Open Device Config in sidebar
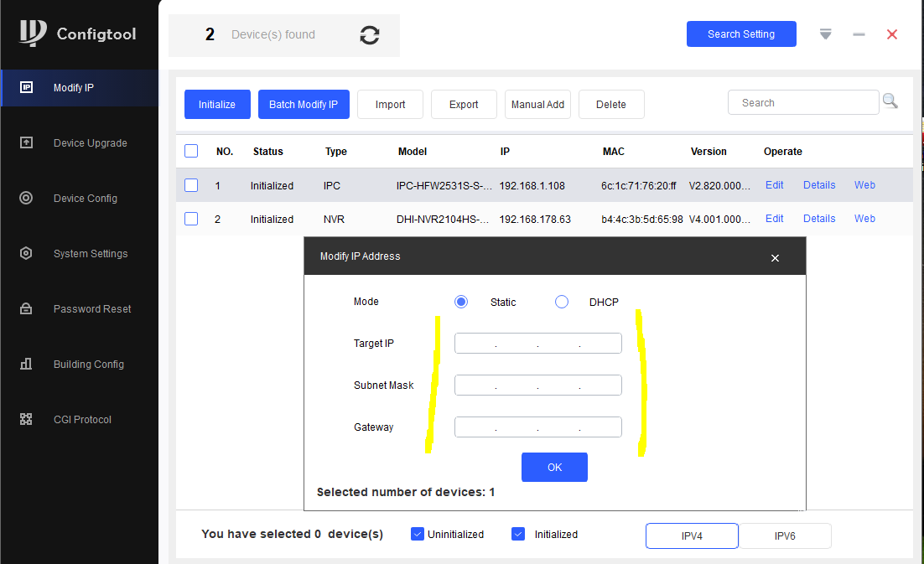The height and width of the screenshot is (564, 924). pyautogui.click(x=85, y=199)
